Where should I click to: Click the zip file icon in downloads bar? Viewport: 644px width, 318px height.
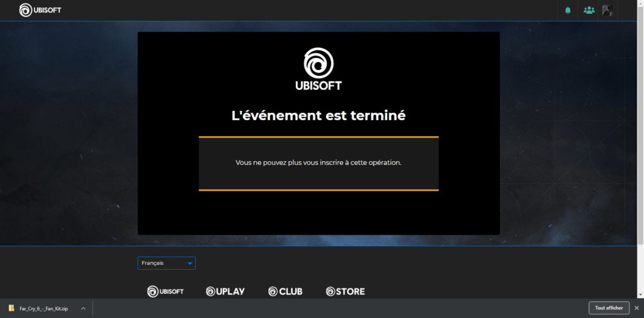11,308
